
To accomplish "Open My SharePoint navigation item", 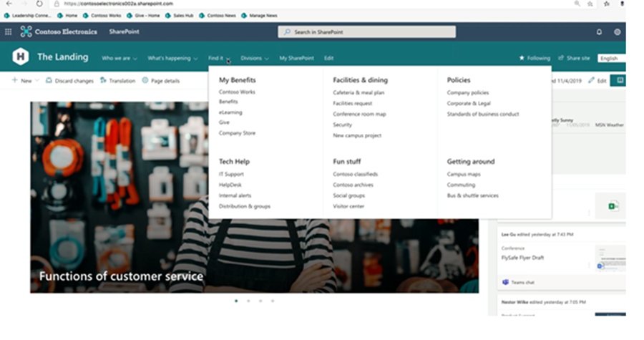I will [x=296, y=58].
